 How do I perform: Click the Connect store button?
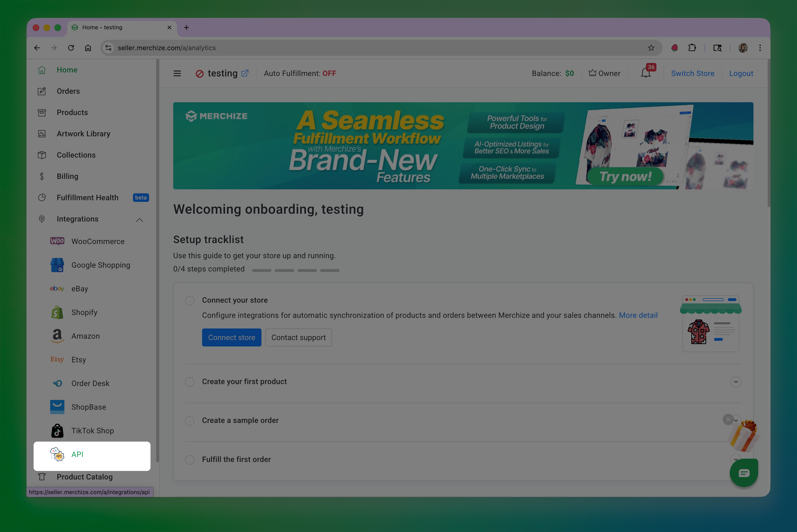231,337
